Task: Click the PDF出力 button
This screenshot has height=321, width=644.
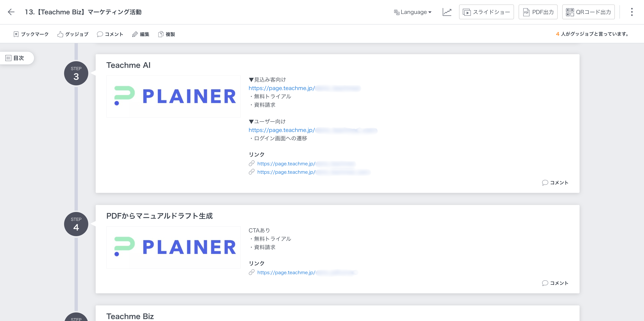Action: [538, 12]
